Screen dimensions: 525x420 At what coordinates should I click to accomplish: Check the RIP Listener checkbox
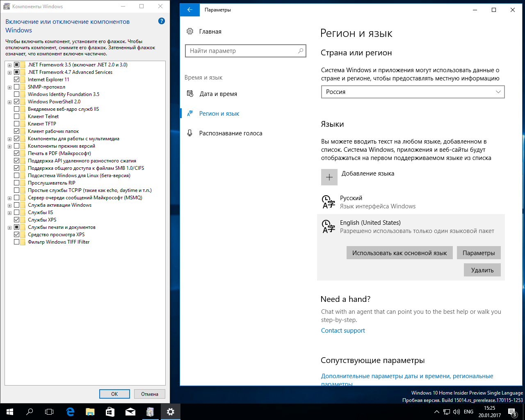tap(17, 183)
